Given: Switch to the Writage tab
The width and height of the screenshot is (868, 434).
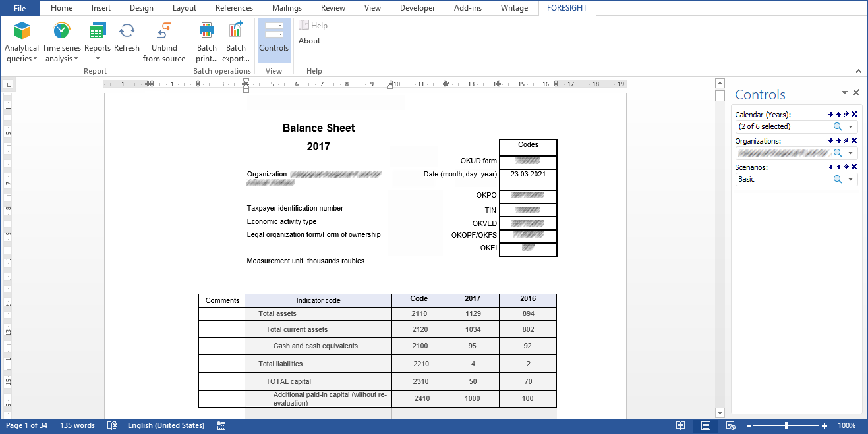Looking at the screenshot, I should point(514,8).
